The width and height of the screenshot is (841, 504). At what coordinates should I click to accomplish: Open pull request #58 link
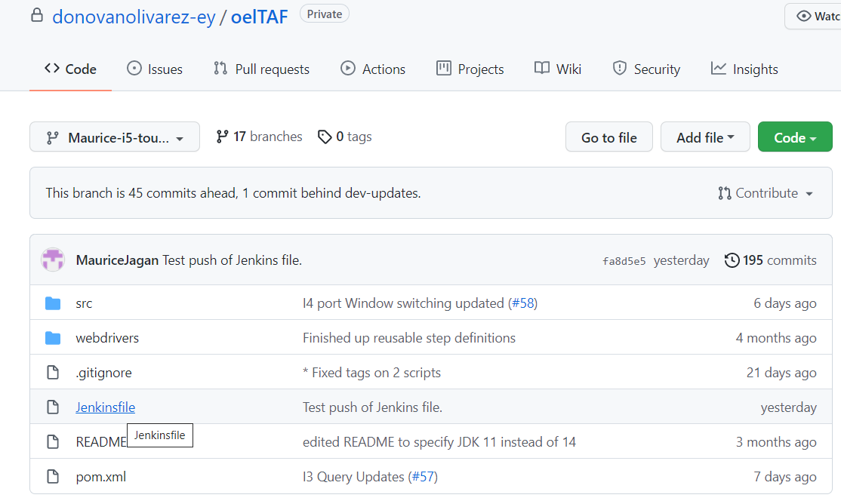523,303
